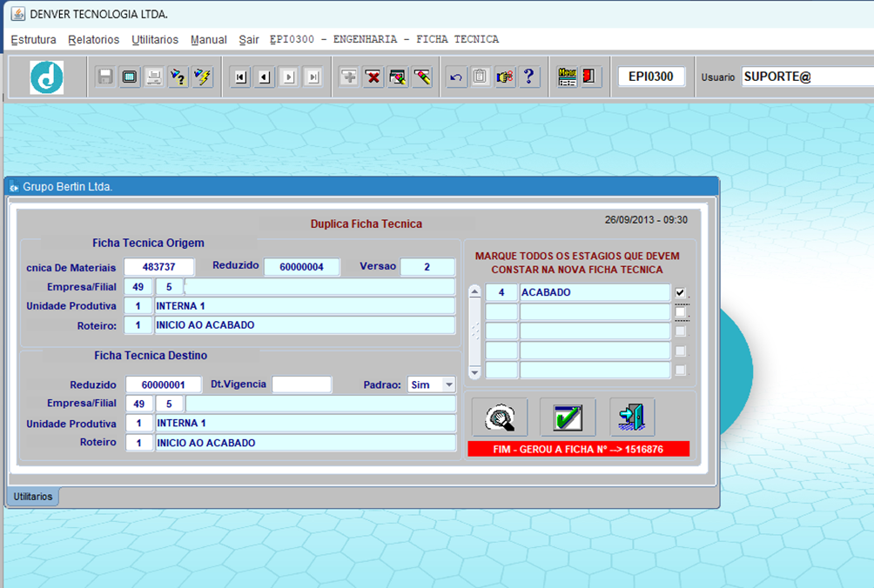Click the Grupo Bertin Ltda. window title
874x588 pixels.
pyautogui.click(x=67, y=186)
